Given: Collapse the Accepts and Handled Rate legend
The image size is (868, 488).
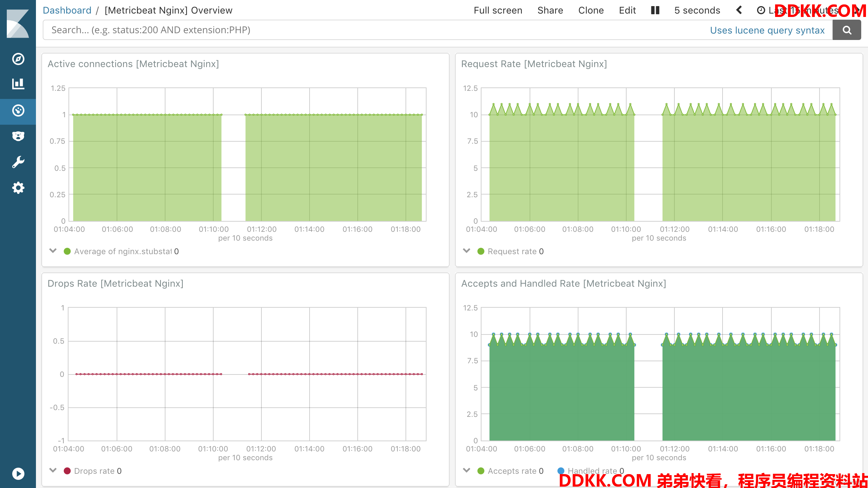Looking at the screenshot, I should (467, 470).
